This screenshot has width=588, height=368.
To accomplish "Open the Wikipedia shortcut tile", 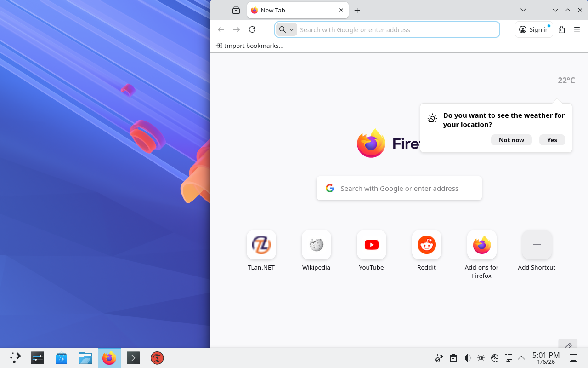I will pos(316,245).
